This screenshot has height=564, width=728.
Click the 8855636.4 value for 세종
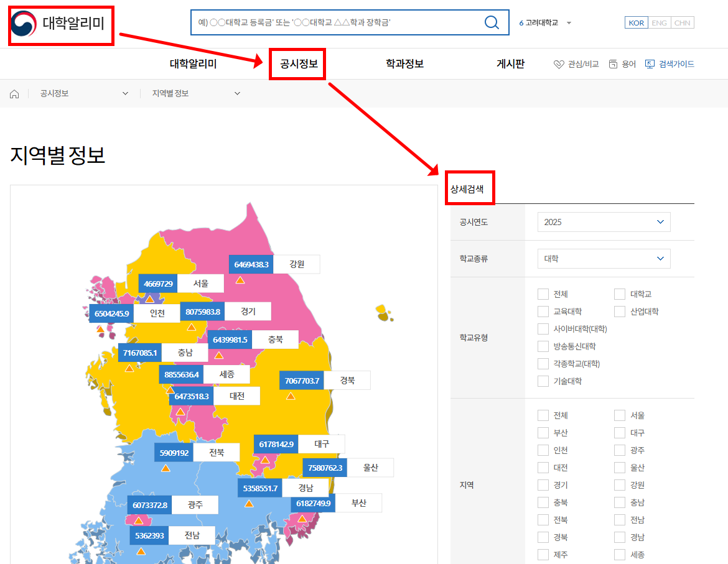(x=182, y=374)
